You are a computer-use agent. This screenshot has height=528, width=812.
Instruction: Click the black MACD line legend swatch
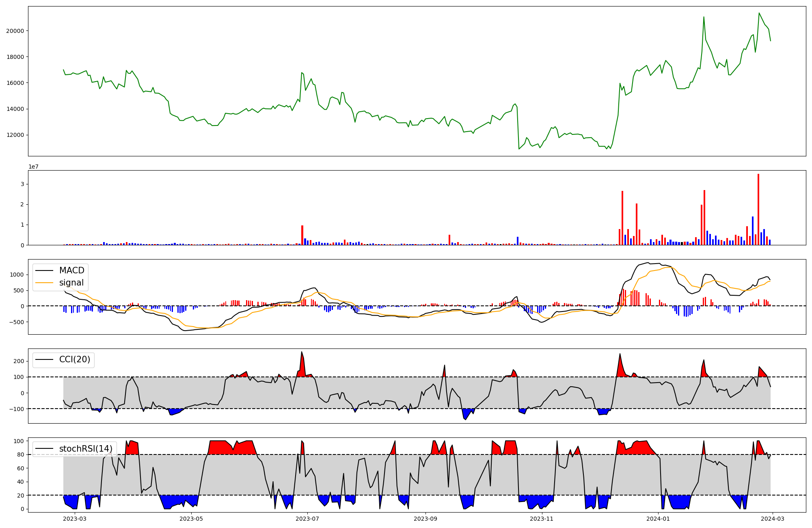tap(44, 270)
